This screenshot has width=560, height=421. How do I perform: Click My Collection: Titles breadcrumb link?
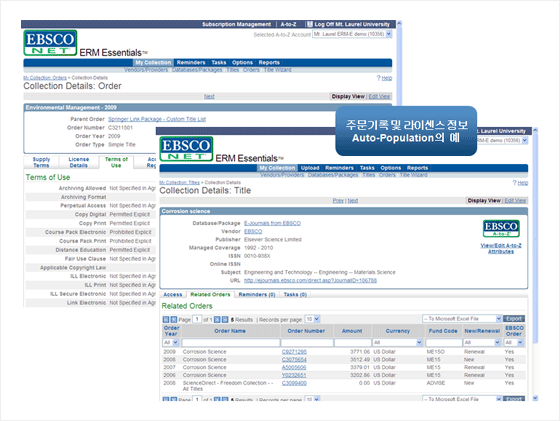click(x=179, y=182)
